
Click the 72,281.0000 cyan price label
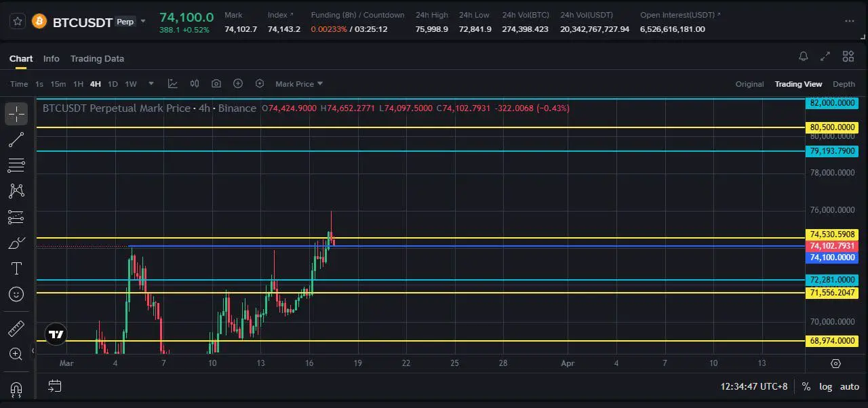click(832, 280)
